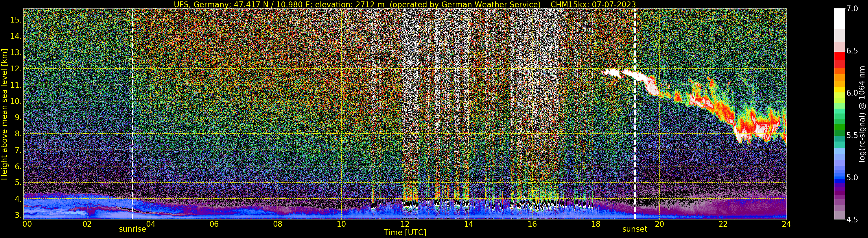Click the 'sunrise' label below the axis
The height and width of the screenshot is (238, 868).
tap(132, 229)
